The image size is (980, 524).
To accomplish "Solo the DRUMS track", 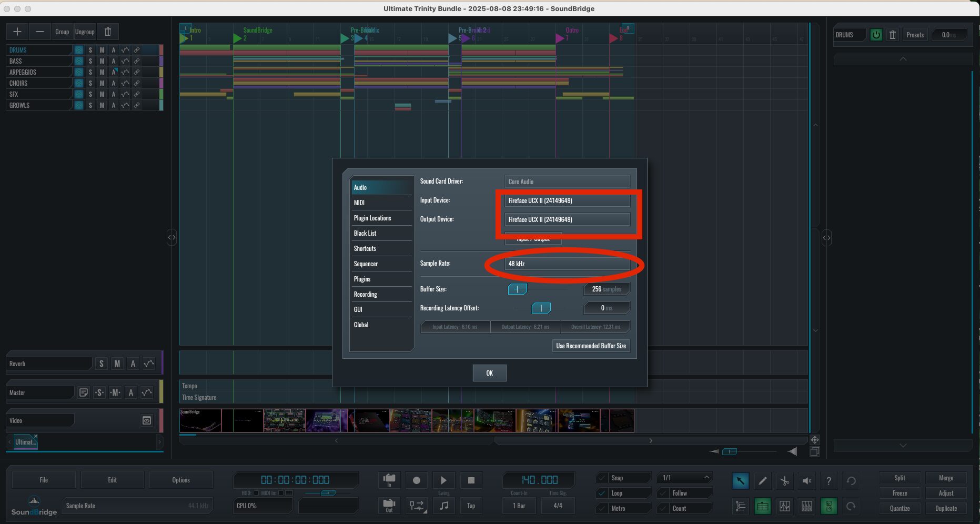I will (x=90, y=50).
